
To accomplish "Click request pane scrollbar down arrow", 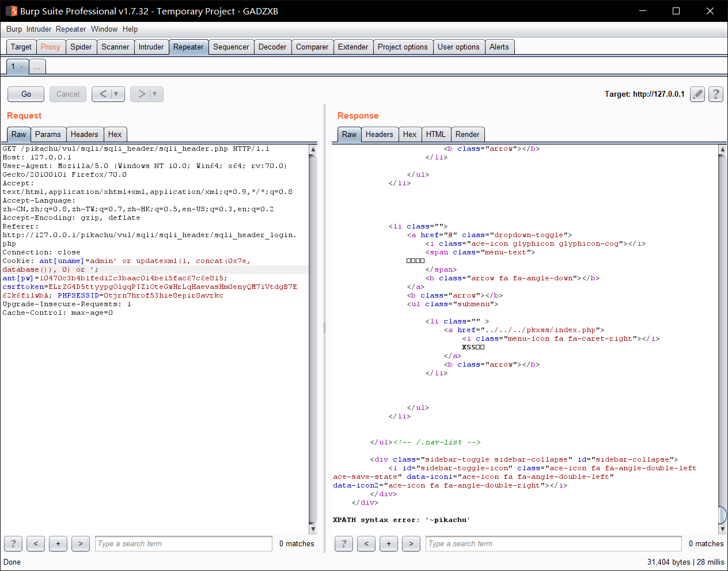I will tap(313, 529).
